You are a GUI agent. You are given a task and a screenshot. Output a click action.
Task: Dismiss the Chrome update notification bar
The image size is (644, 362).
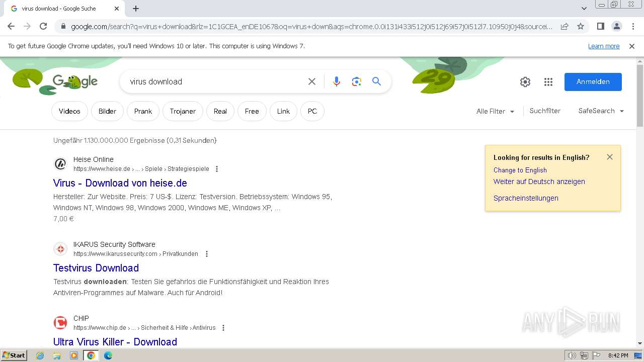632,46
